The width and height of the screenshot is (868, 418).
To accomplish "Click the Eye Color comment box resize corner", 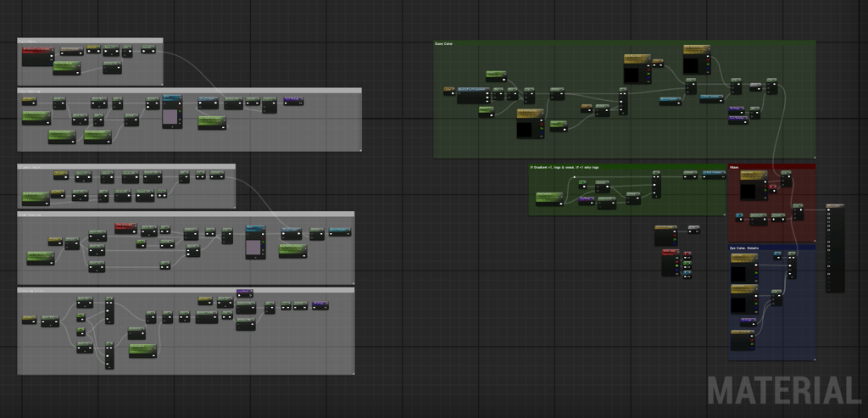I will coord(814,359).
